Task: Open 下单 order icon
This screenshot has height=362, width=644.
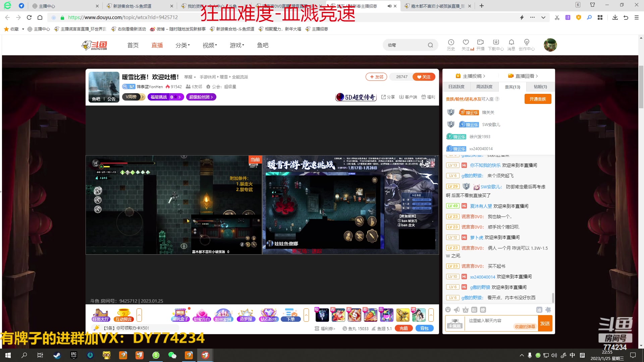Action: (290, 315)
